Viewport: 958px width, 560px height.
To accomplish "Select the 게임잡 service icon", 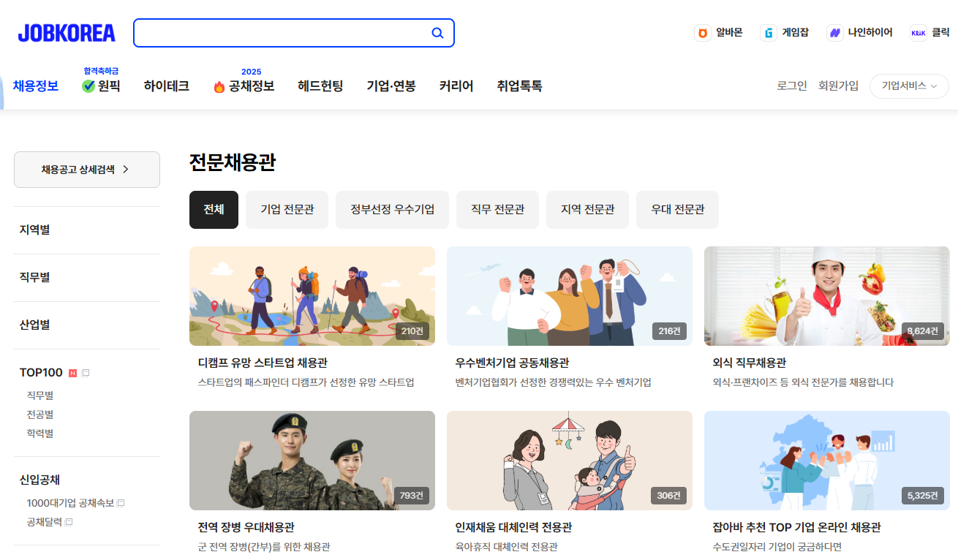I will click(769, 33).
